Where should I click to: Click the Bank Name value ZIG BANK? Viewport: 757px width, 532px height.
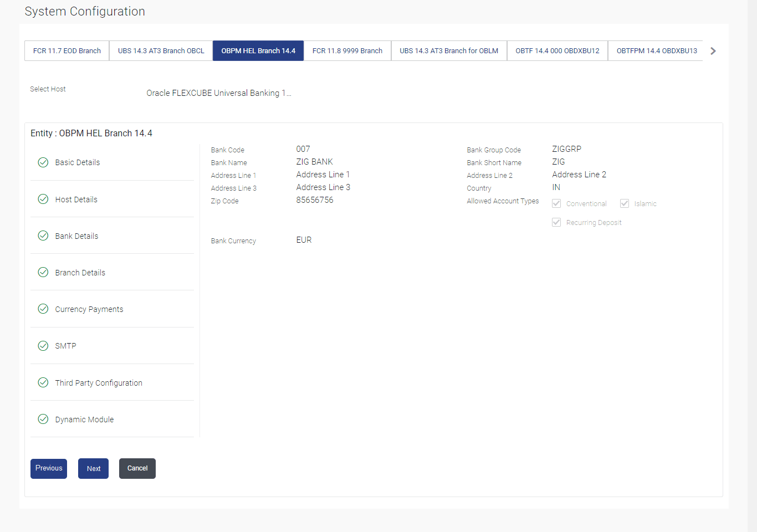315,162
